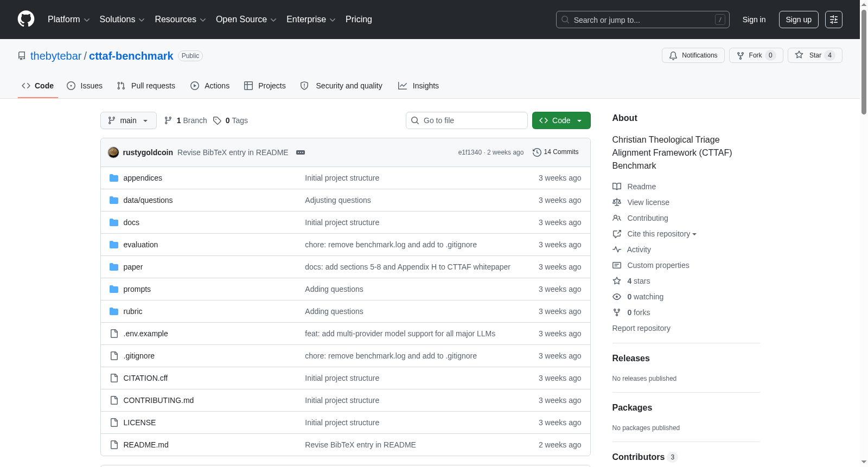Expand the green Code dropdown button
Image resolution: width=868 pixels, height=467 pixels.
point(561,120)
